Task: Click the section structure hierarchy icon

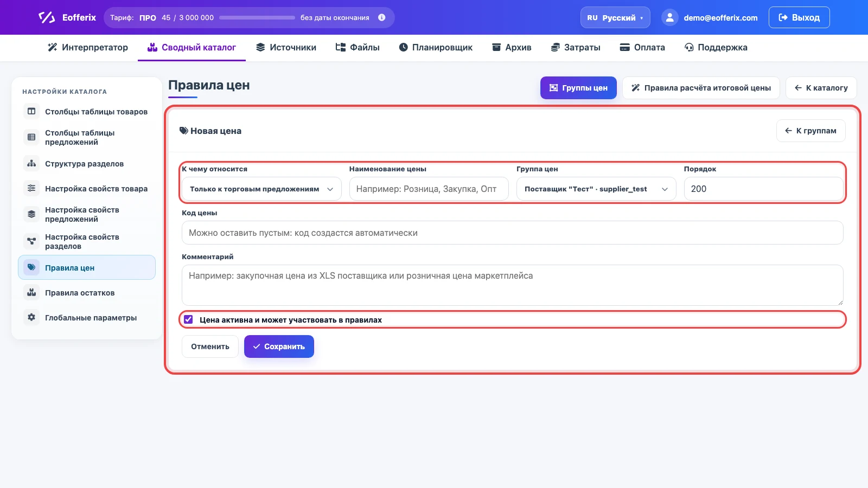Action: coord(31,163)
